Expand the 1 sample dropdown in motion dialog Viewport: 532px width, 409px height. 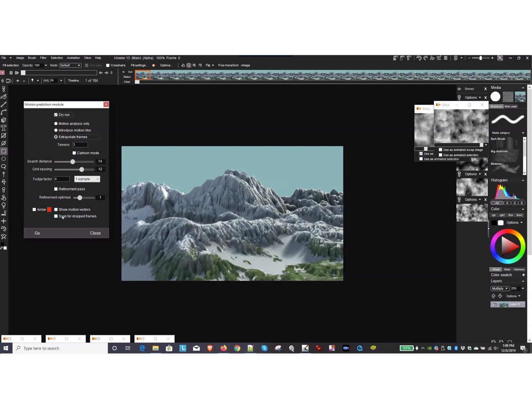[x=87, y=179]
